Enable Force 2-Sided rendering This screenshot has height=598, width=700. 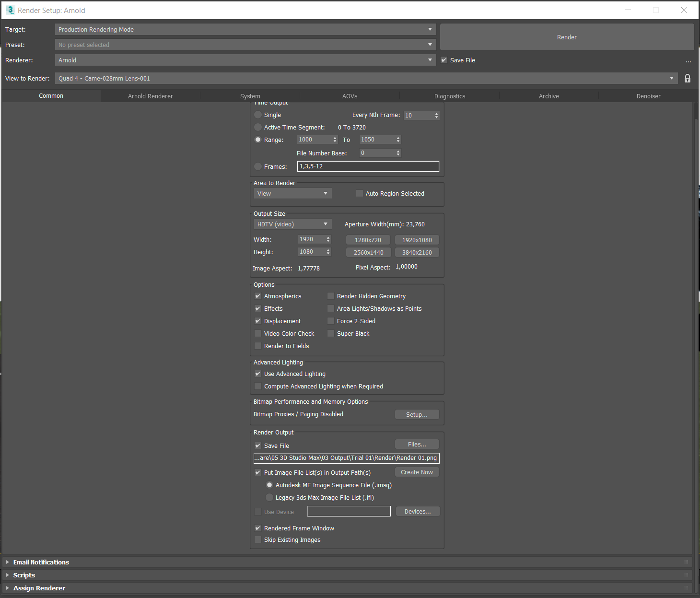tap(331, 321)
